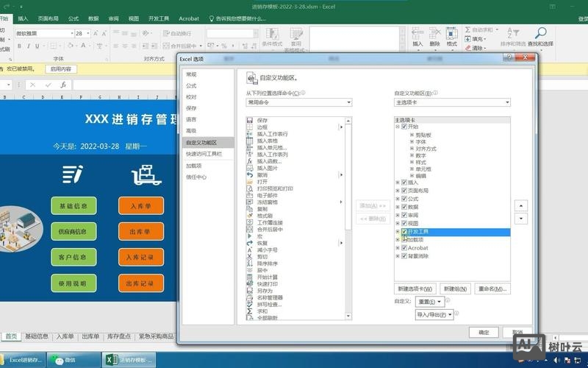The height and width of the screenshot is (368, 588).
Task: Click the bold B button in ribbon
Action: point(19,46)
